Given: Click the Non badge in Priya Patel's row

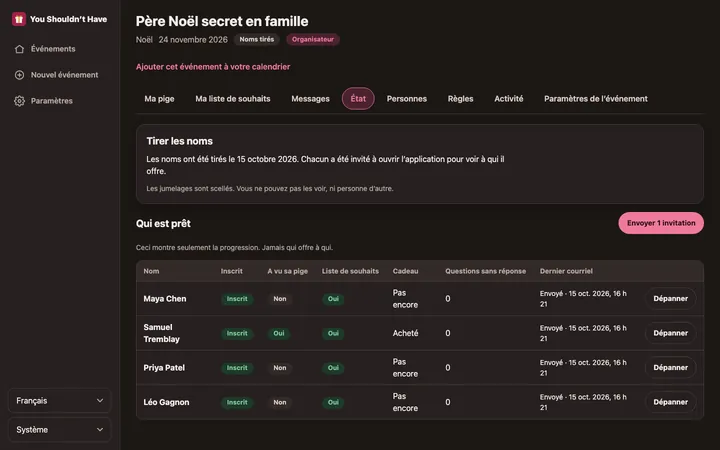Looking at the screenshot, I should (280, 368).
